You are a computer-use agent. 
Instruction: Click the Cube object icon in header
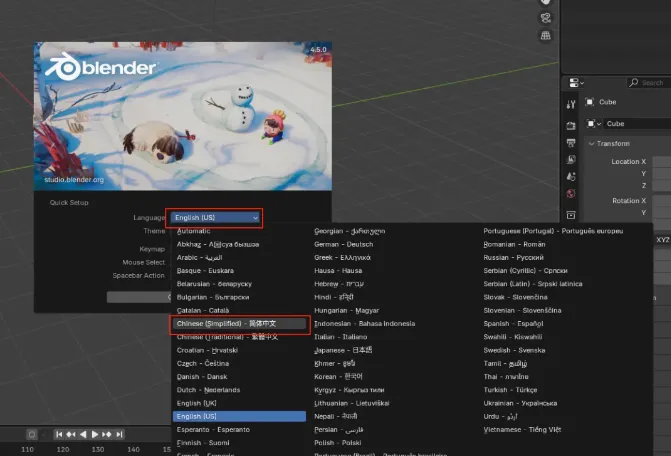(x=590, y=102)
